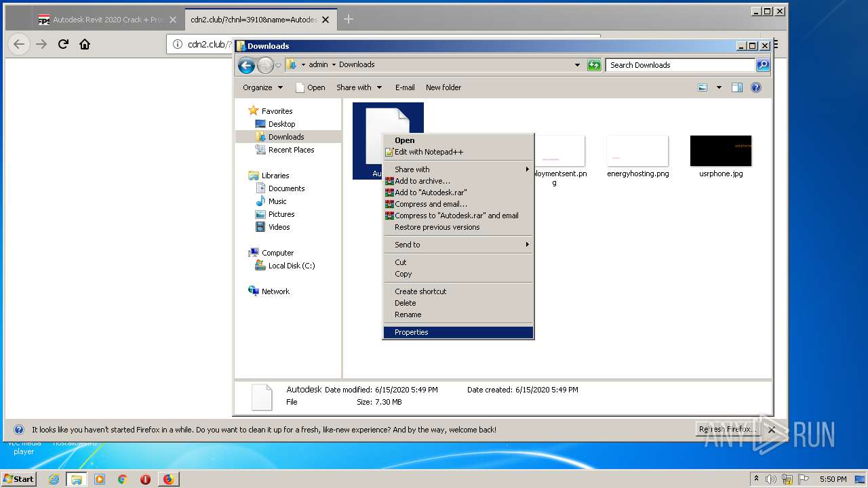Choose Compress to "Autodesk.rar" and email

click(458, 216)
